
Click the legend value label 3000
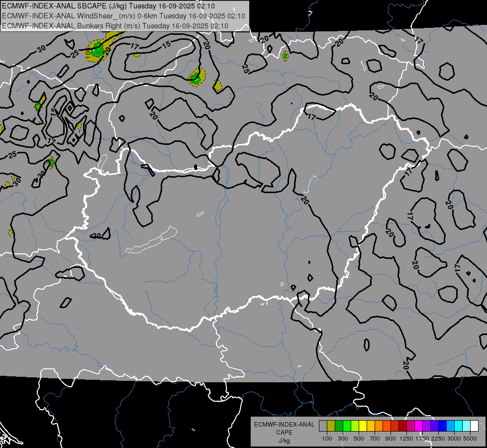pyautogui.click(x=454, y=439)
